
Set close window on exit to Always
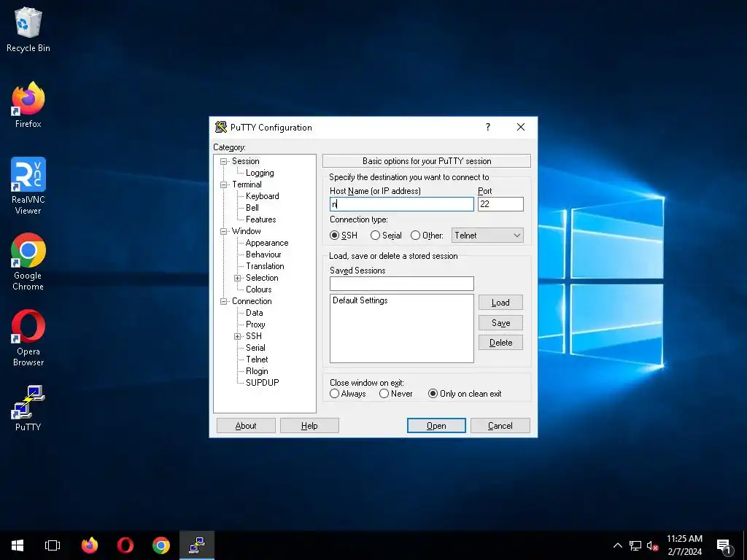[x=334, y=394]
